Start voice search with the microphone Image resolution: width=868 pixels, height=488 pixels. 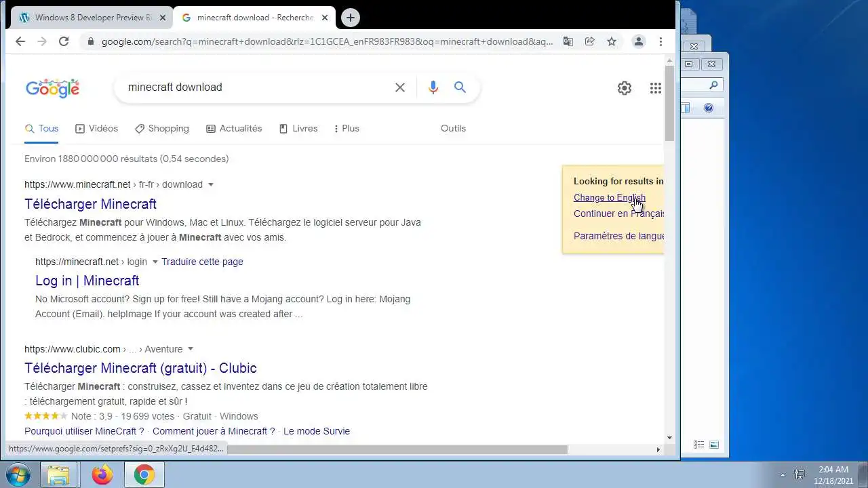click(433, 87)
